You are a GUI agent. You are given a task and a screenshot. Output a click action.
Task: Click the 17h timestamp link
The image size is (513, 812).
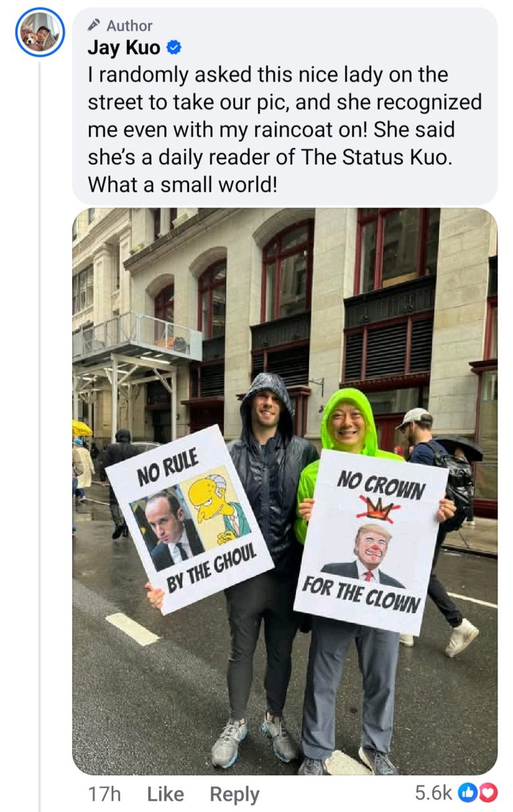point(104,794)
